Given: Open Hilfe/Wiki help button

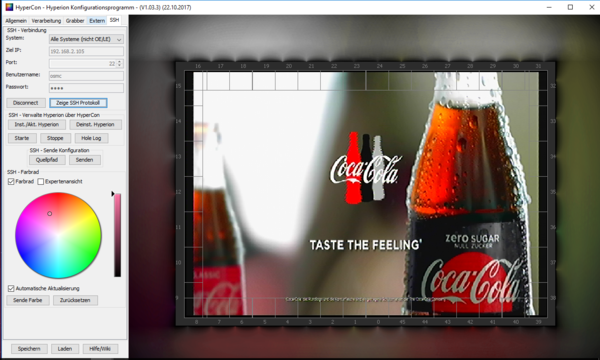Looking at the screenshot, I should (100, 349).
